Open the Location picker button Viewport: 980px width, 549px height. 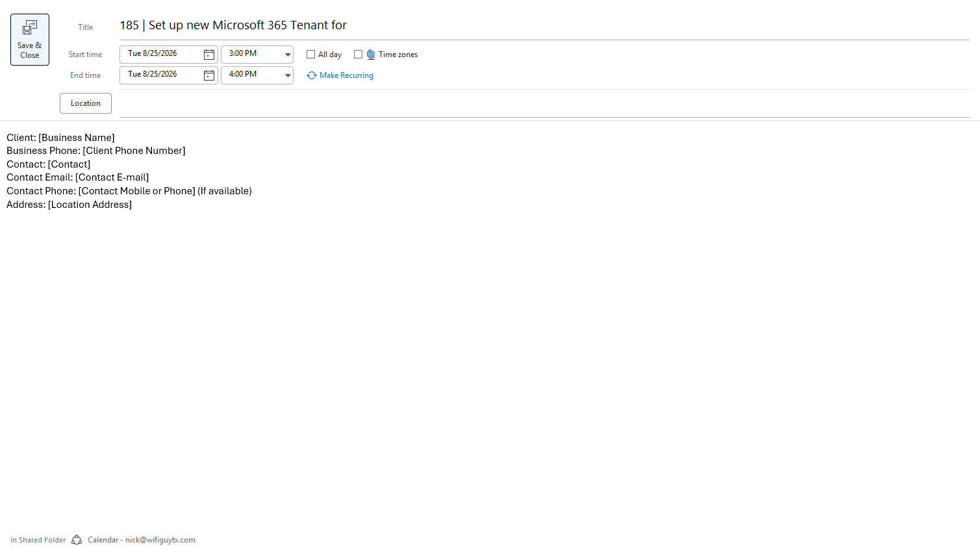[x=86, y=103]
